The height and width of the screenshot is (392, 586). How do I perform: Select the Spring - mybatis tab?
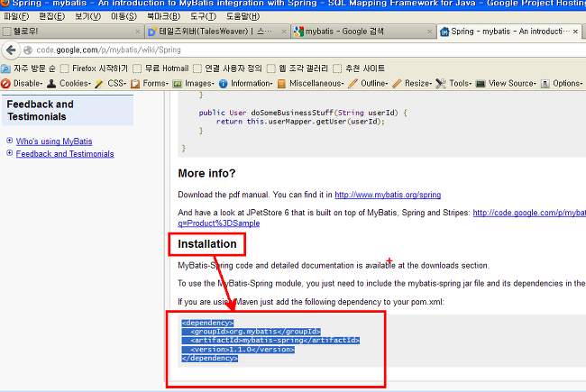click(x=509, y=32)
